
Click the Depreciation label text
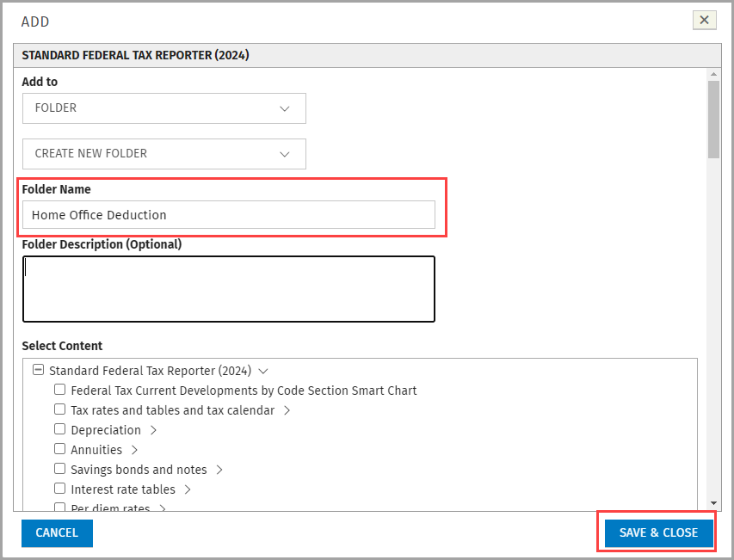(x=106, y=430)
